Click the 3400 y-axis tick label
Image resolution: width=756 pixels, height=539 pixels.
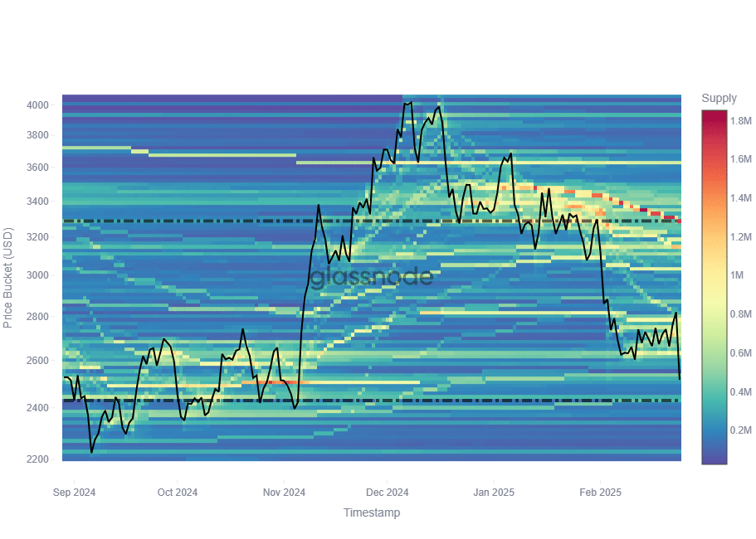point(37,202)
